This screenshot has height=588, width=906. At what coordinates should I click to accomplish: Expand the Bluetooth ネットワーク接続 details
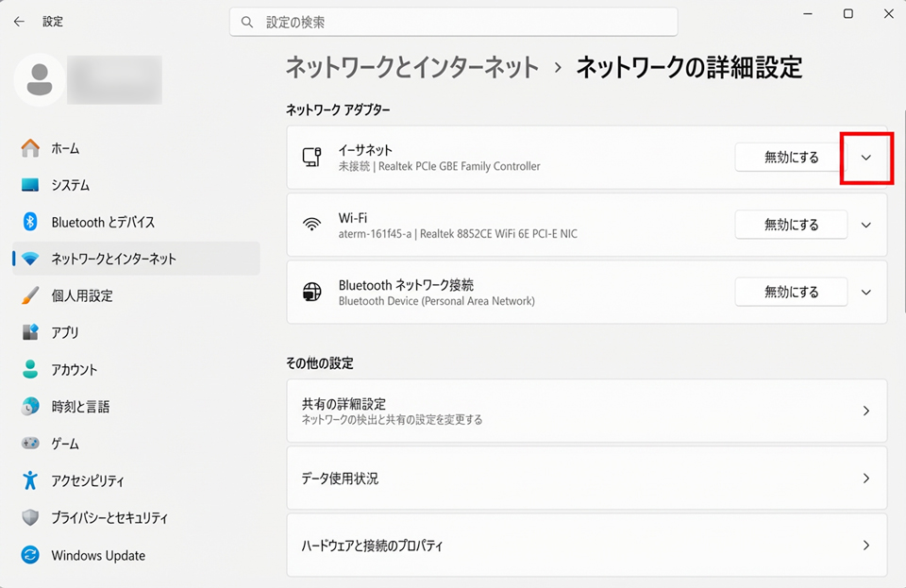[x=866, y=292]
